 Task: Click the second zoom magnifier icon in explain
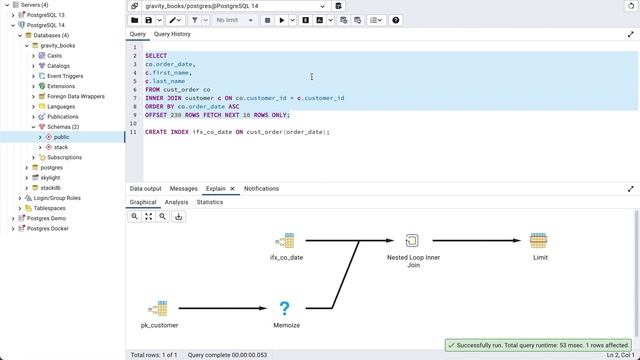(162, 216)
